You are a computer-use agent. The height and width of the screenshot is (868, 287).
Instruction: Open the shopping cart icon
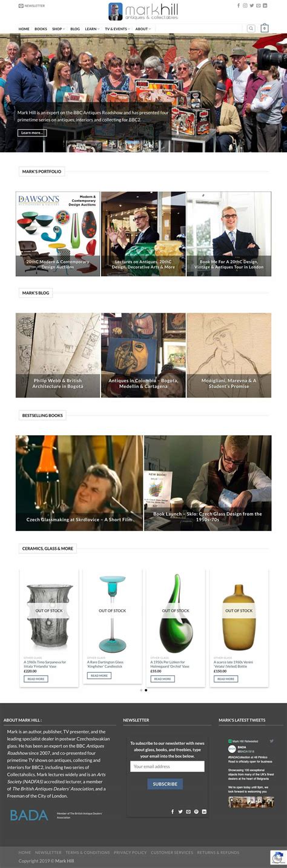[265, 28]
